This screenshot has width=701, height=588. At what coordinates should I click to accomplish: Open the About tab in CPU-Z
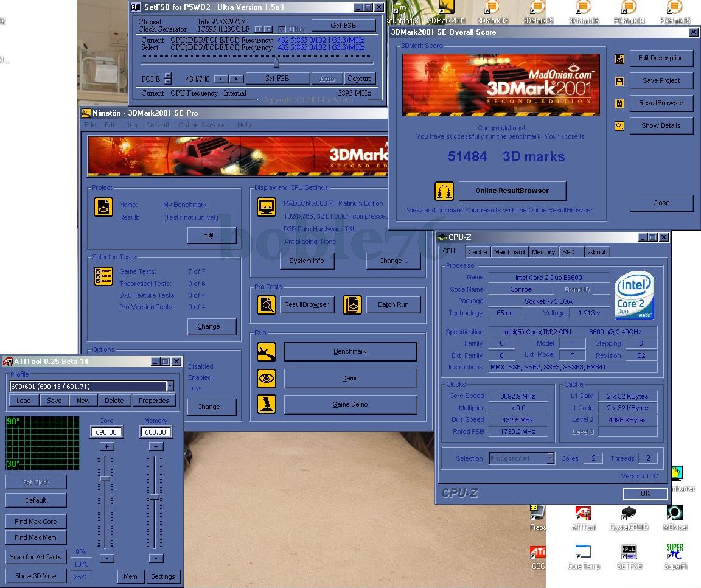(x=597, y=252)
